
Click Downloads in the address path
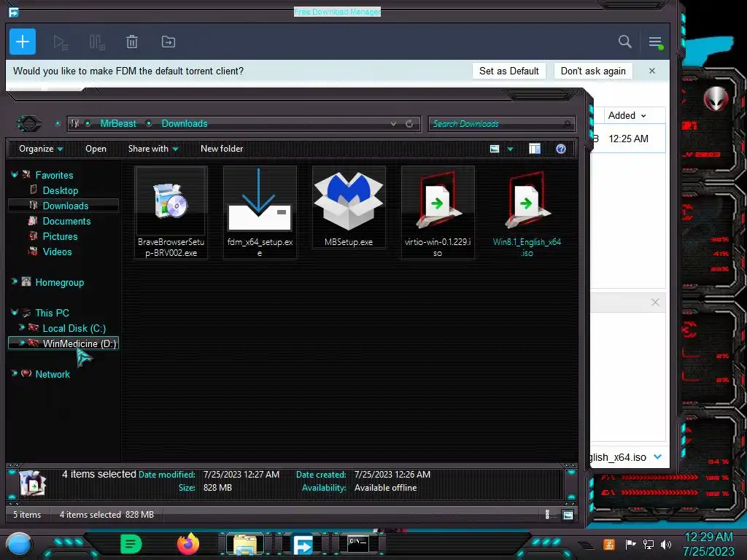pyautogui.click(x=185, y=123)
